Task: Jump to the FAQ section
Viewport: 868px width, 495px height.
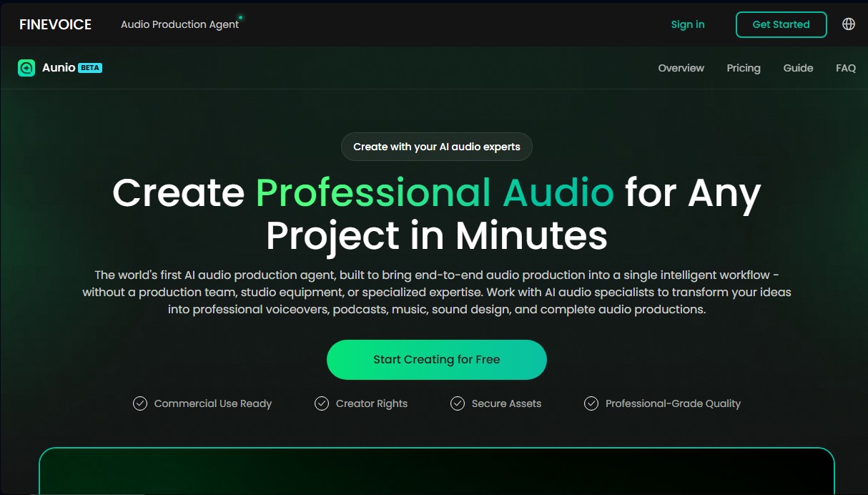Action: pos(846,68)
